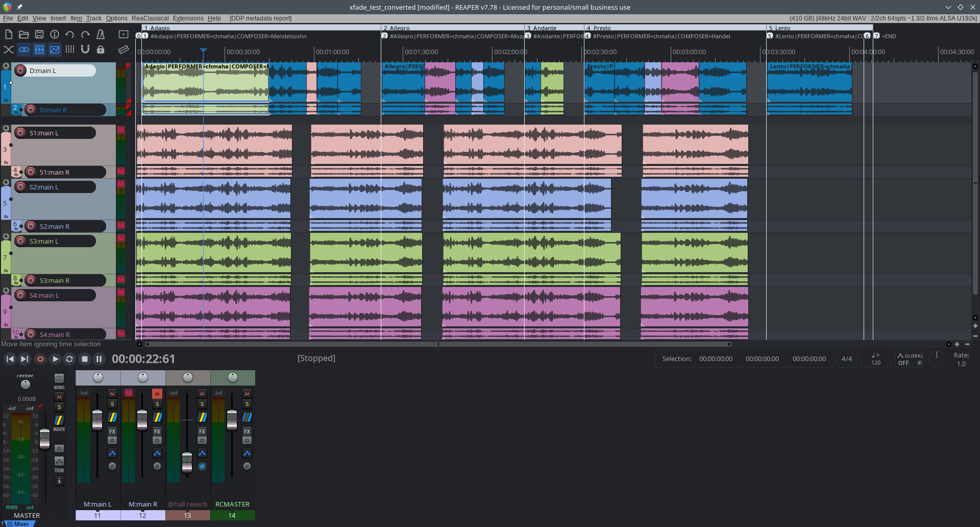Click the Allegro region marker in the timeline
Screen dimensions: 980x527
(x=453, y=28)
